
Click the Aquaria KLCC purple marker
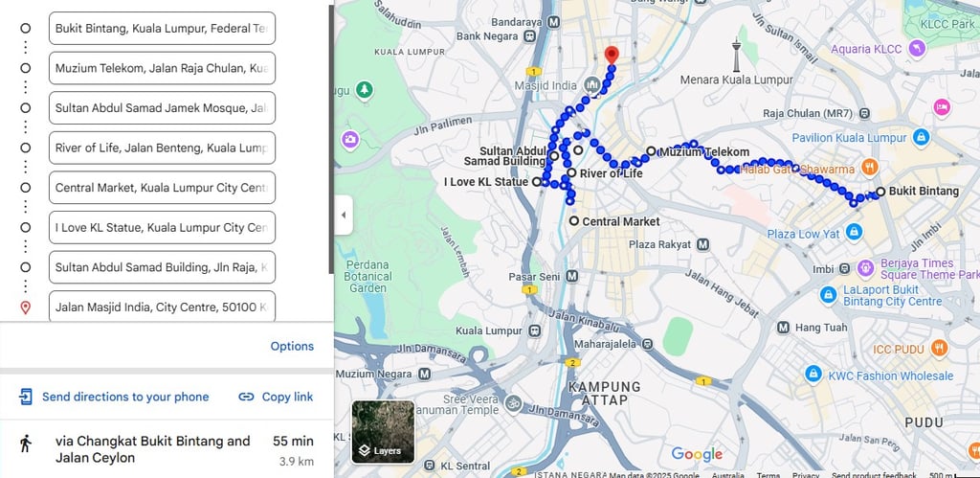pos(917,49)
